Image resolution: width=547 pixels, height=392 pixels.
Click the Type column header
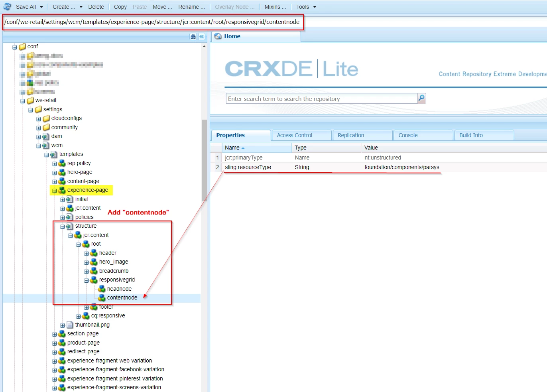pos(327,148)
